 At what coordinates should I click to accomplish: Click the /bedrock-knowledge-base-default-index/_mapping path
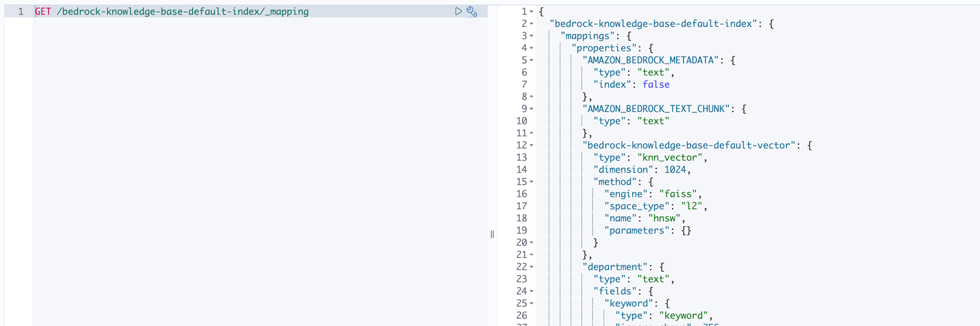(183, 11)
